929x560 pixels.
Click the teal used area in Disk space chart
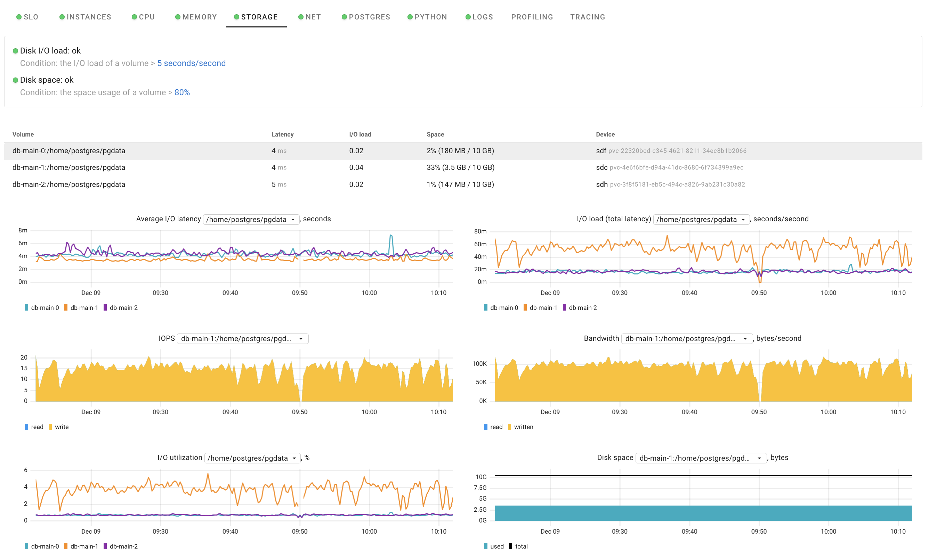703,513
